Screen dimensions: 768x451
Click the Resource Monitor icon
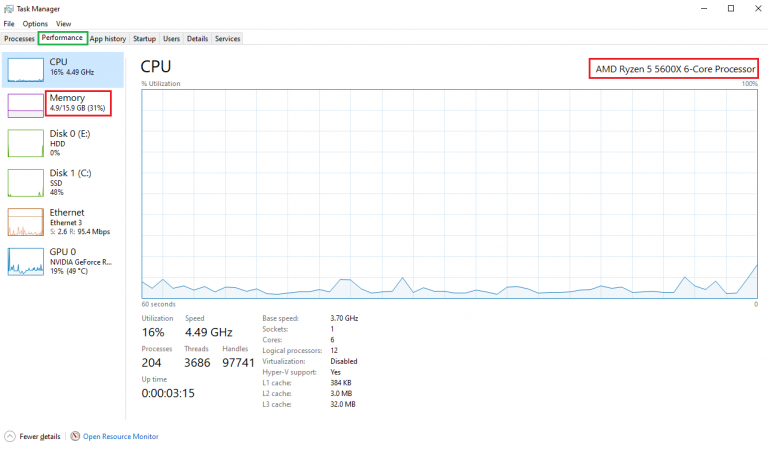point(75,436)
